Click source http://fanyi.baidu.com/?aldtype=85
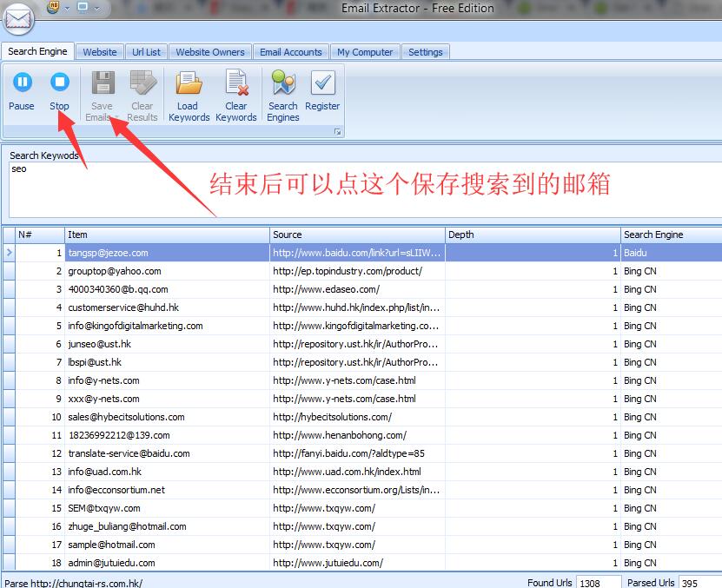 [x=348, y=453]
